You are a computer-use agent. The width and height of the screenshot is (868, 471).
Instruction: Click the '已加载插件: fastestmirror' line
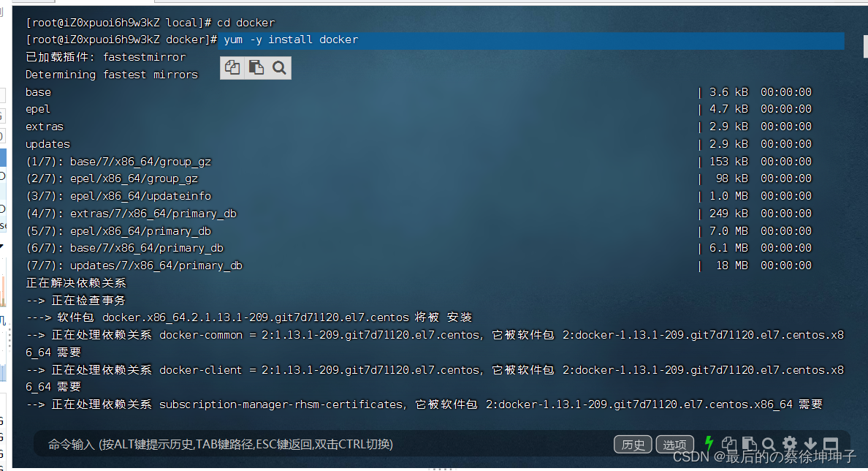[106, 57]
